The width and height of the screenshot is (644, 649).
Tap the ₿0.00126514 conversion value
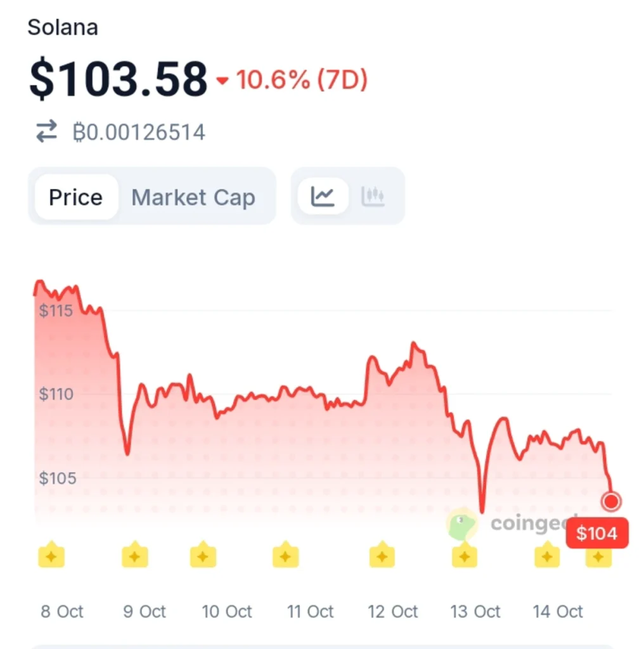[139, 132]
